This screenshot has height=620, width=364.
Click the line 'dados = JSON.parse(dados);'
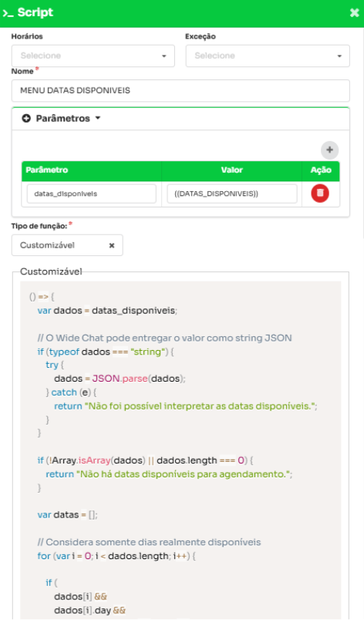(120, 379)
